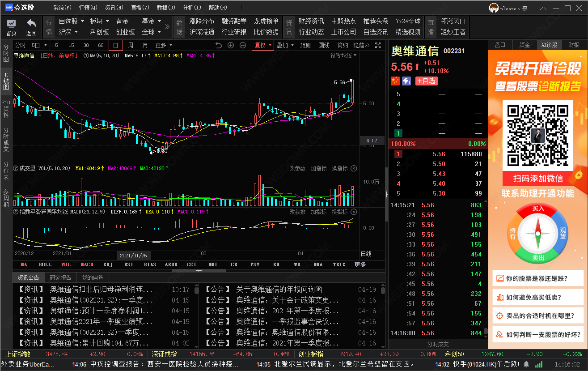The image size is (588, 371).
Task: Click the 分价表 left sidebar item
Action: tap(6, 171)
